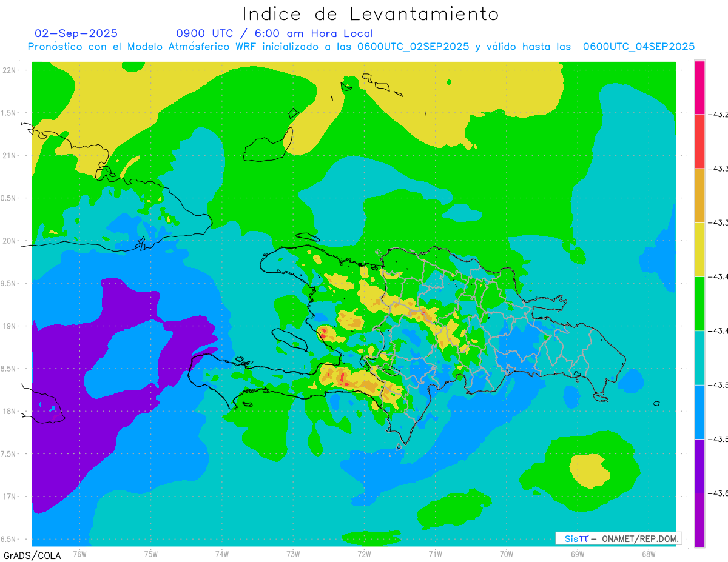
Task: Click the '69W' longitude label
Action: [578, 554]
